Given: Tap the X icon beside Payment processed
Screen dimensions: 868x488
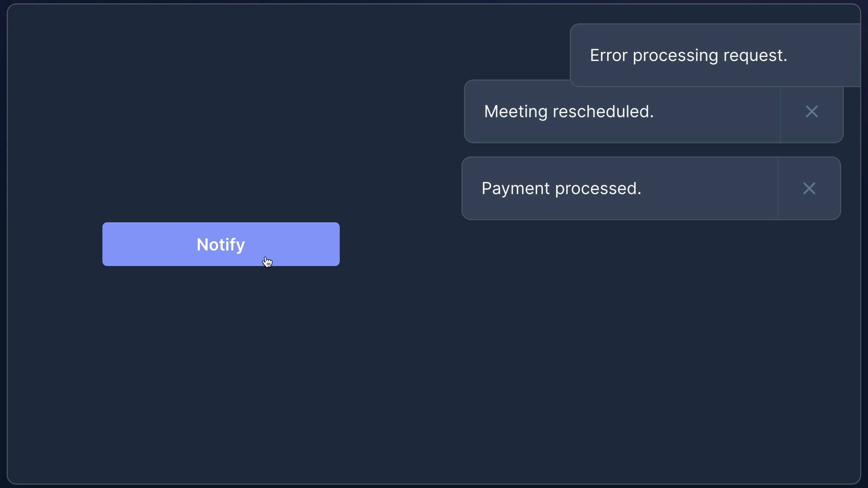Looking at the screenshot, I should pos(809,188).
